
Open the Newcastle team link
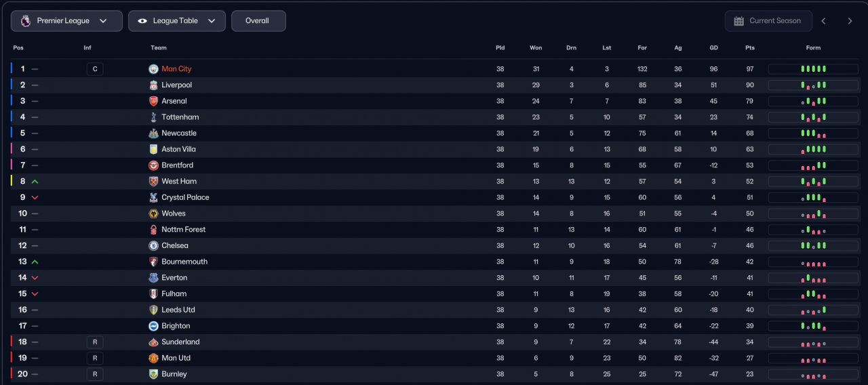point(179,134)
